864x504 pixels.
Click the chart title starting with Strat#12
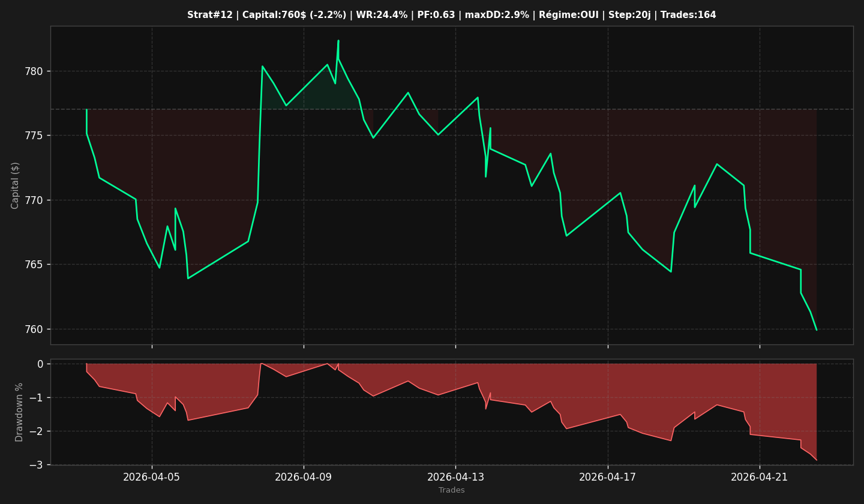pyautogui.click(x=451, y=15)
